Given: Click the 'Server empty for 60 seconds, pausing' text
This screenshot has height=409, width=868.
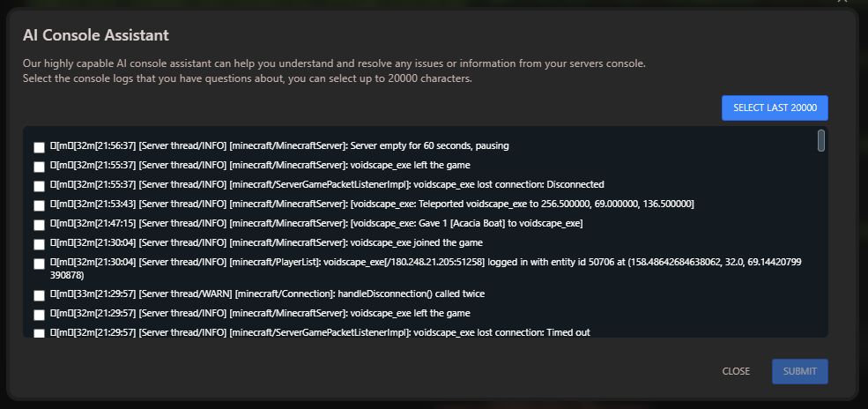Looking at the screenshot, I should tap(430, 145).
